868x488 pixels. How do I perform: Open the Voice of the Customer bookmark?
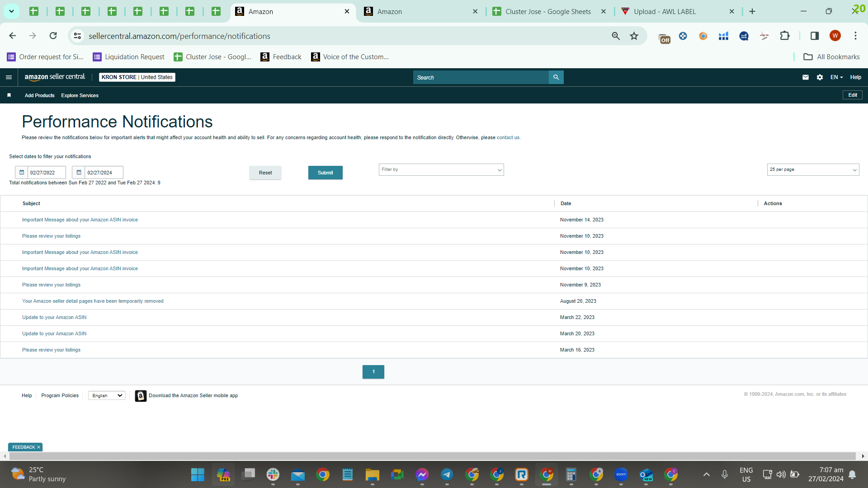pos(350,57)
